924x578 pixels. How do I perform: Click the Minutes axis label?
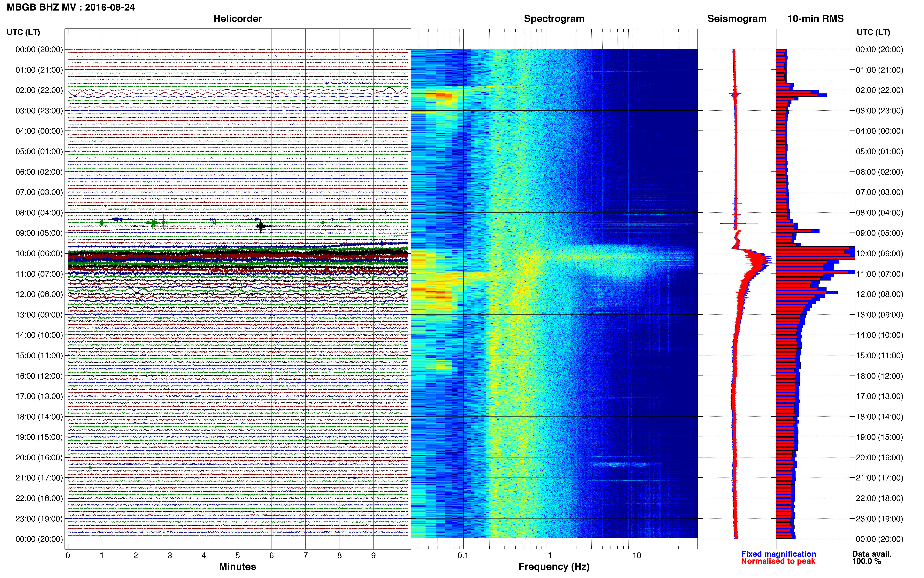(238, 566)
